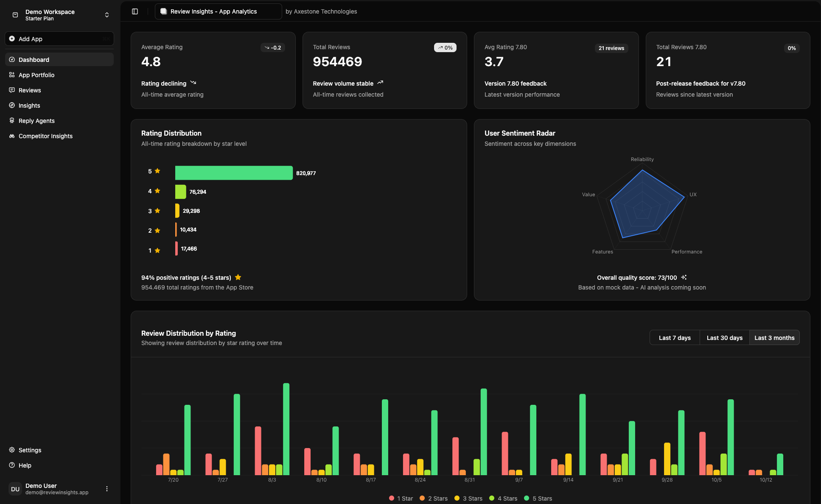821x504 pixels.
Task: Click the green 5-star distribution bar
Action: (233, 173)
